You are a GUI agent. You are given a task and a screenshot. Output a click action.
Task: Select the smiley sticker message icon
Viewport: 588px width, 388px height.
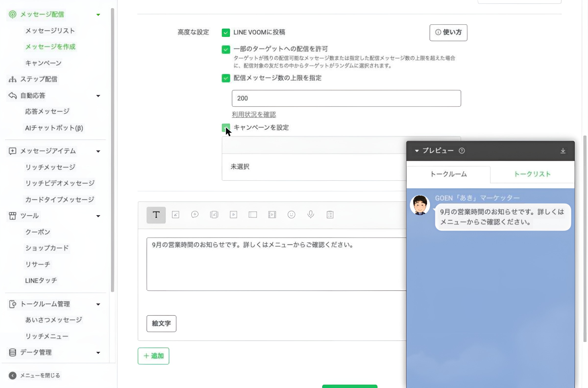click(x=291, y=215)
